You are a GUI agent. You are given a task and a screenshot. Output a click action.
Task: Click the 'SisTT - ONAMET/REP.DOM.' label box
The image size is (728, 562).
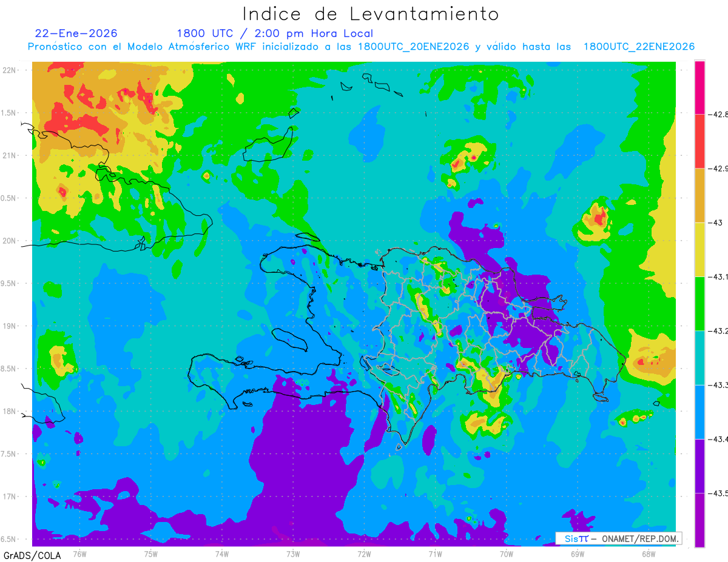coord(618,538)
